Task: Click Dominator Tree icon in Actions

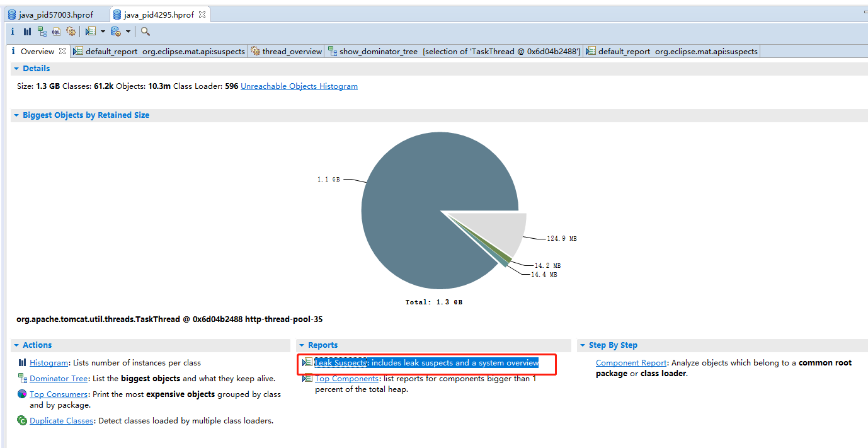Action: [23, 379]
